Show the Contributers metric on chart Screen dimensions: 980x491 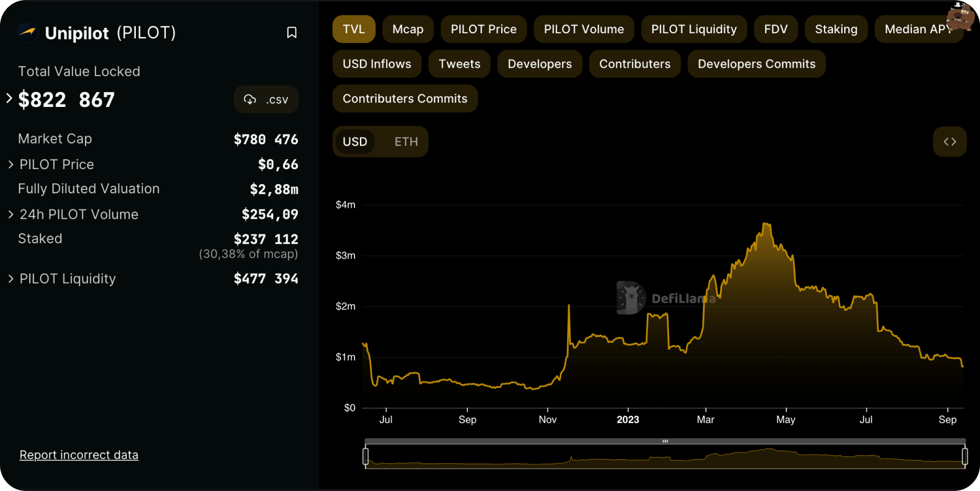[635, 64]
